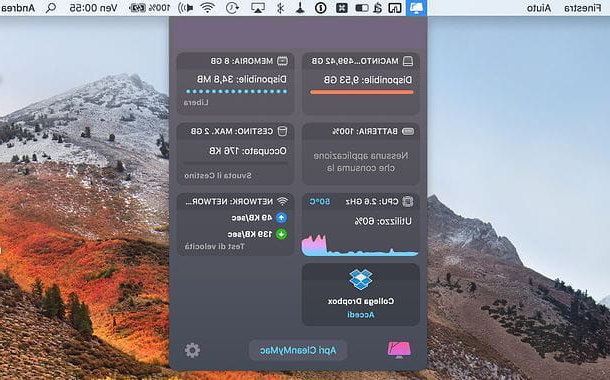Click the toggle-shaped menu bar icon

coord(362,8)
